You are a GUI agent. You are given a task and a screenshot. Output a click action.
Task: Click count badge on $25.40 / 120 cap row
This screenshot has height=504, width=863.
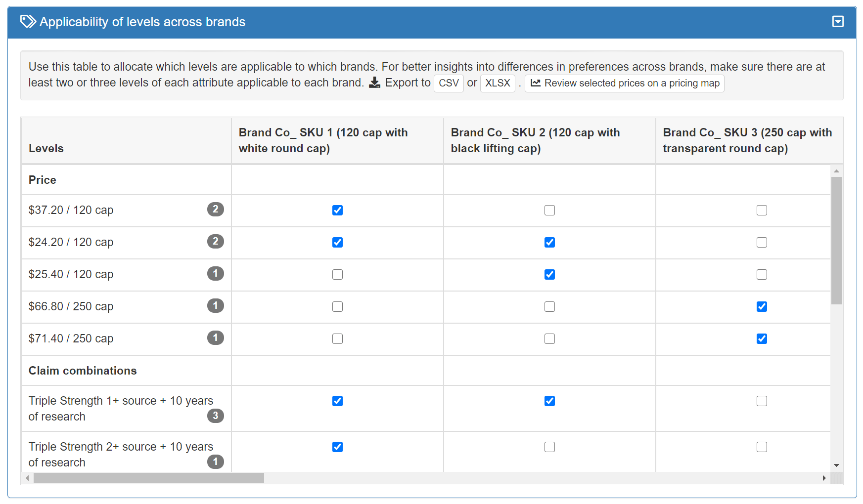coord(215,273)
